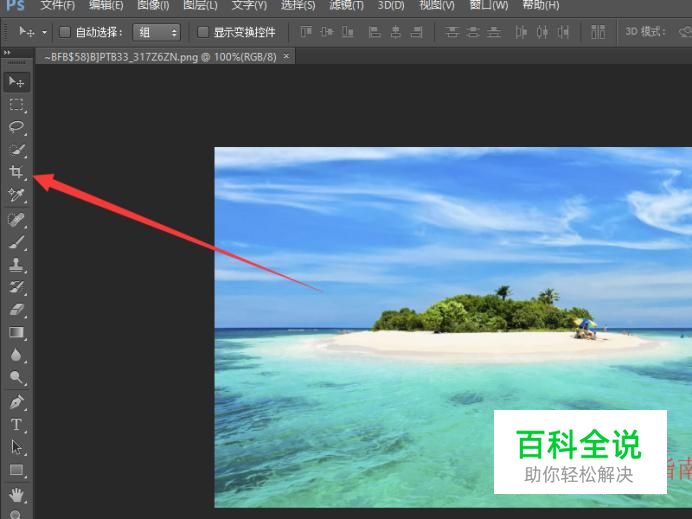
Task: Click Align left edges icon
Action: tap(375, 32)
